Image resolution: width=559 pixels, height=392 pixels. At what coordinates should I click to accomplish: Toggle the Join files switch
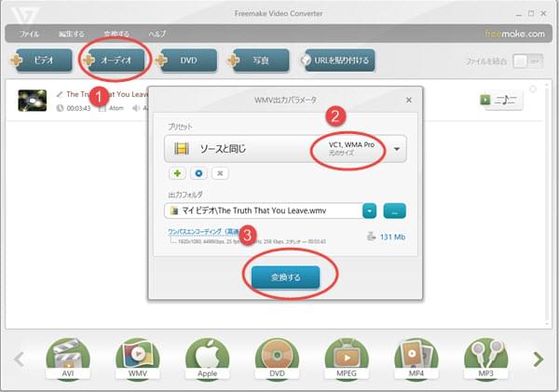pyautogui.click(x=527, y=61)
